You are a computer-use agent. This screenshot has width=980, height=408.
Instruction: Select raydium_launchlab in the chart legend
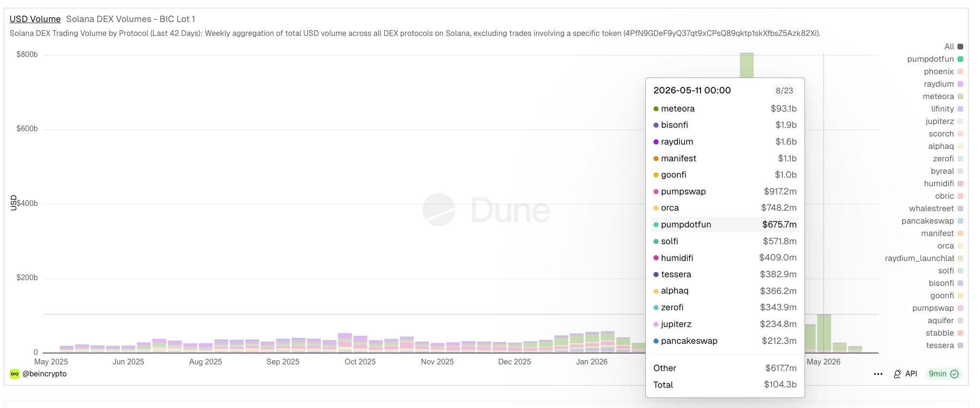pos(924,258)
